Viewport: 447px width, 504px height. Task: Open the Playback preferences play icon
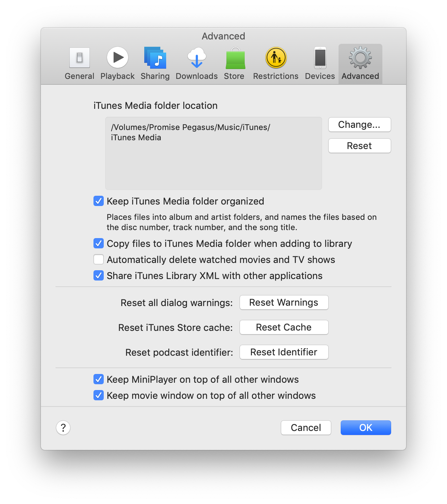pos(118,58)
